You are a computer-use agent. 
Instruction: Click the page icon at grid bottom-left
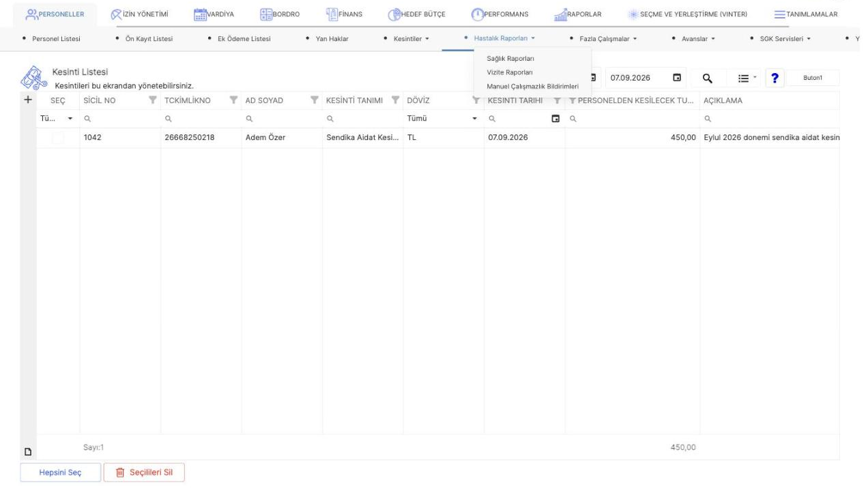[28, 451]
